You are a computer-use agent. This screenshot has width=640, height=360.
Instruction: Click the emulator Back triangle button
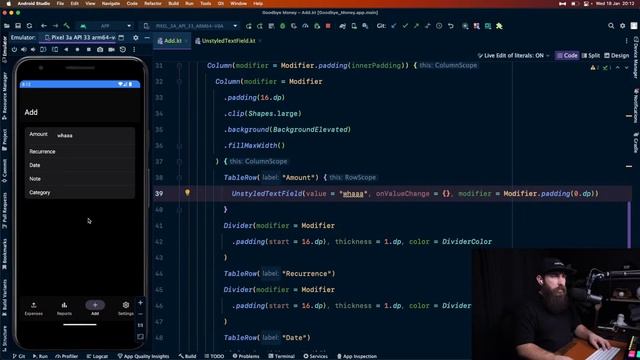(66, 49)
